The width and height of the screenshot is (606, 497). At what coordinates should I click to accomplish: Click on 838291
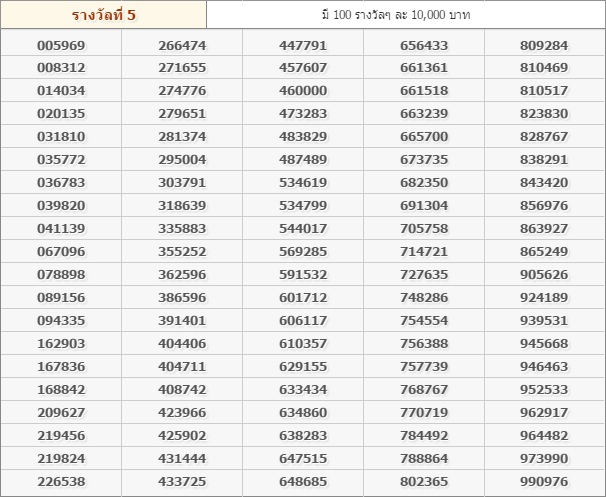(x=544, y=160)
